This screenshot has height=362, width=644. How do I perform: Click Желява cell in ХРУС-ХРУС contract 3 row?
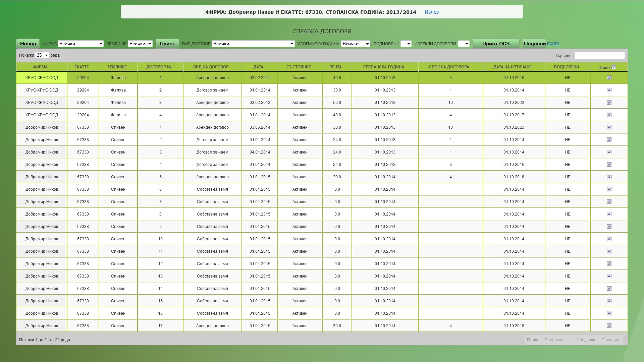point(118,103)
